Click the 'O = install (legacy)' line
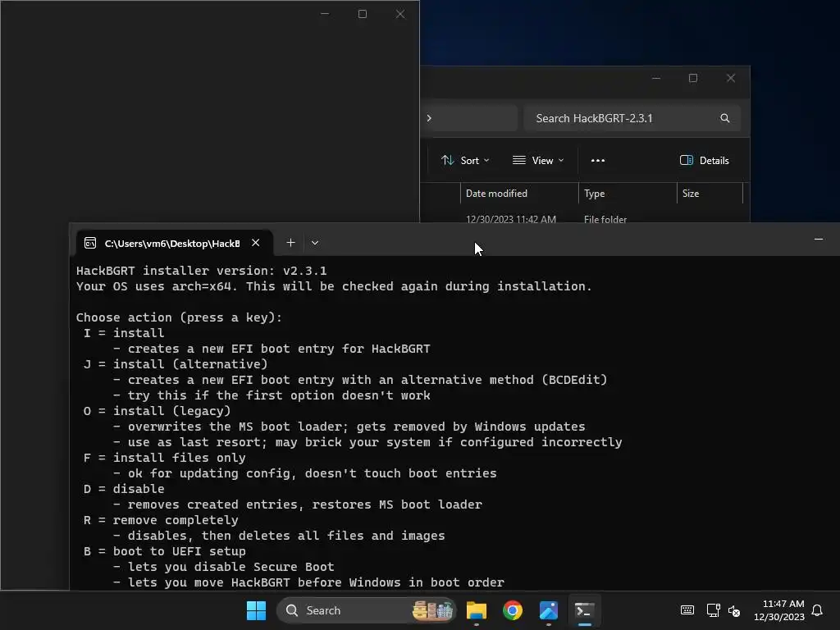 (157, 410)
